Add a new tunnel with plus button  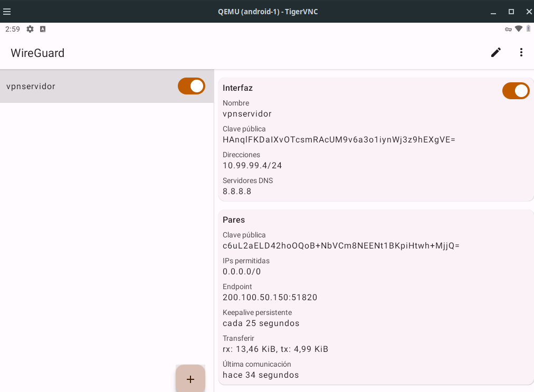coord(190,379)
